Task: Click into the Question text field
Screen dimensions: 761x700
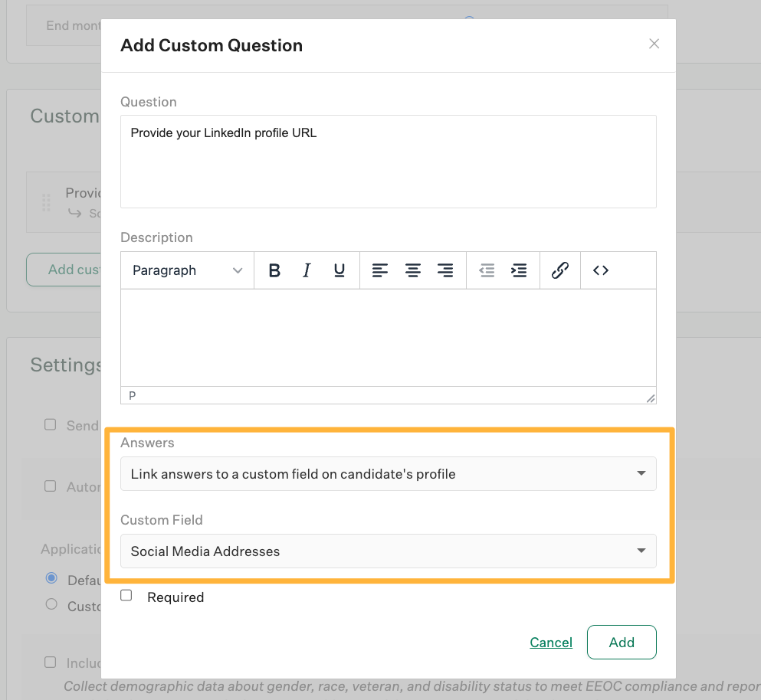Action: [388, 162]
